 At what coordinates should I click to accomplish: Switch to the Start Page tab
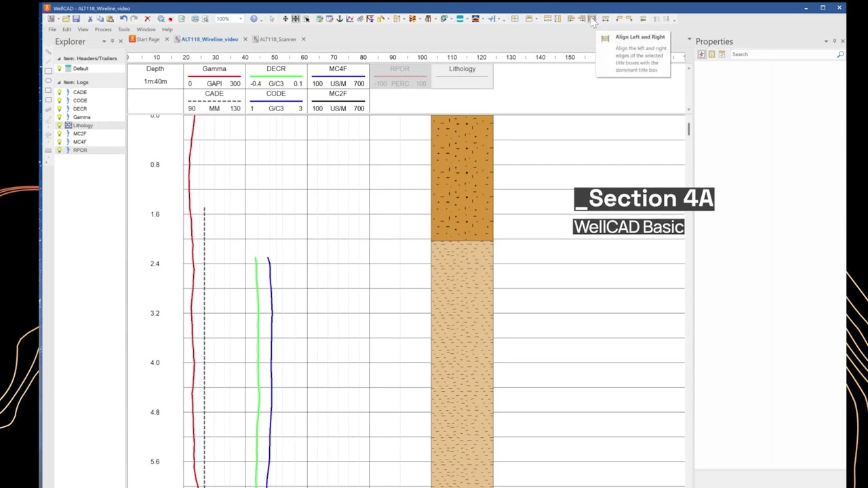pos(144,39)
